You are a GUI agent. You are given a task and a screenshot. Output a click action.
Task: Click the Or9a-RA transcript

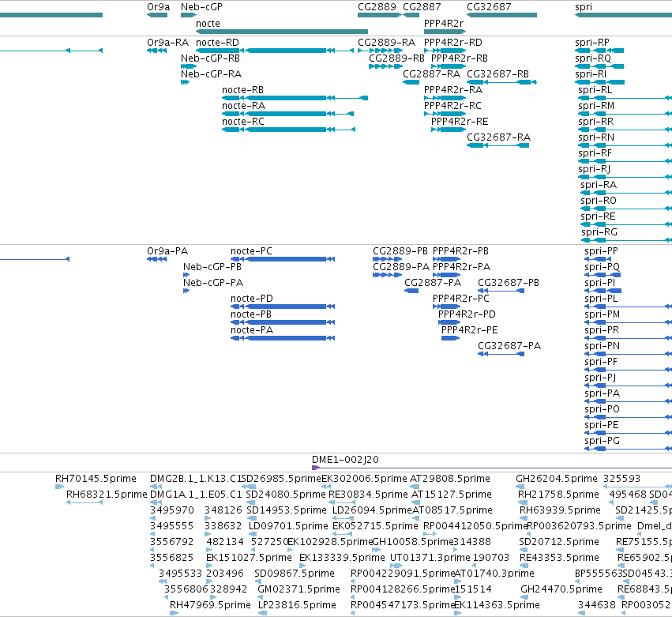click(157, 51)
